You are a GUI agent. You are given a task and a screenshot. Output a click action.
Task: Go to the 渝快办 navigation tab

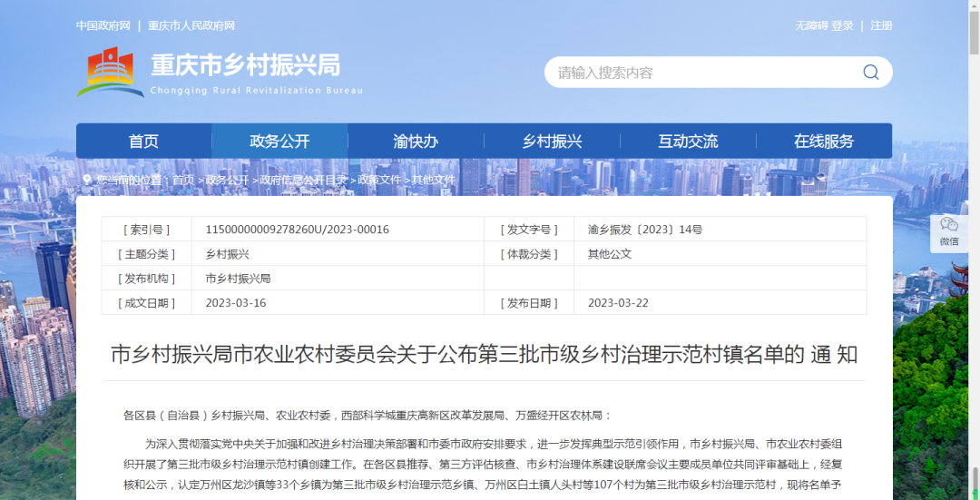tap(416, 142)
